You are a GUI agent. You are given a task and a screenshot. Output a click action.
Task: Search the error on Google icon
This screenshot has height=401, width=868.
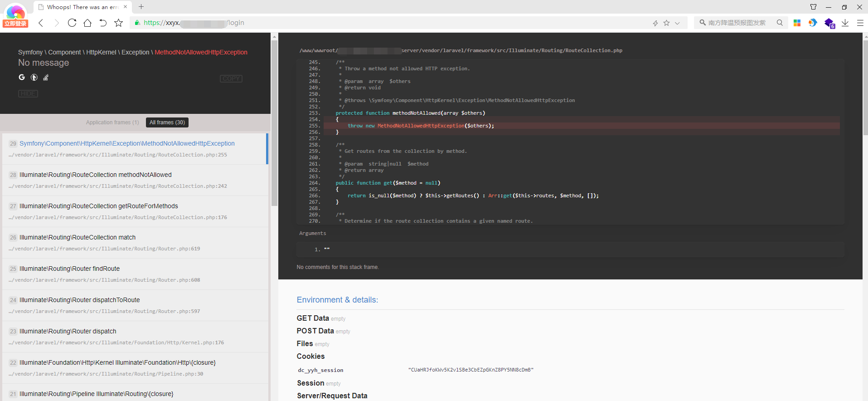point(22,77)
